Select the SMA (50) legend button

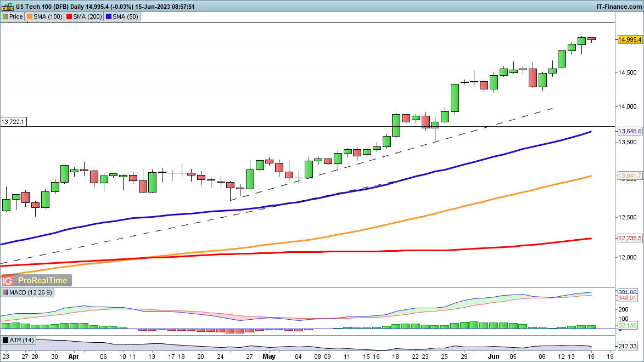click(122, 17)
